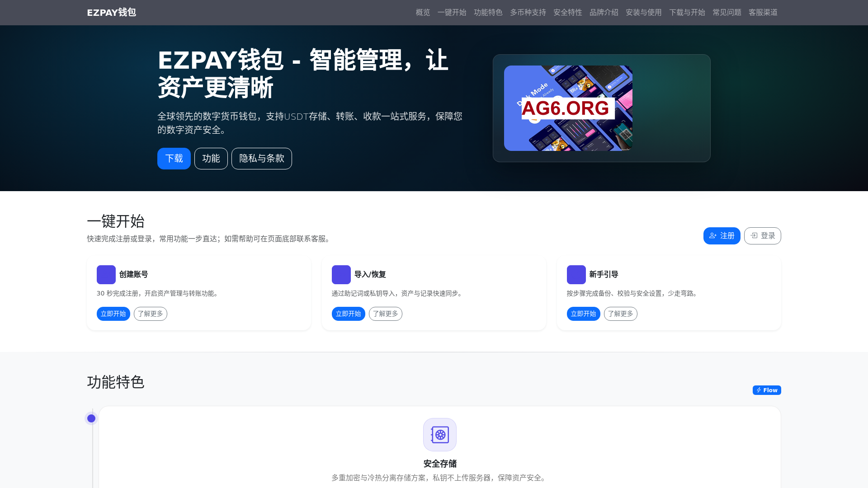The width and height of the screenshot is (868, 488).
Task: Click 立即开始 in 创建账号 card
Action: pyautogui.click(x=113, y=314)
